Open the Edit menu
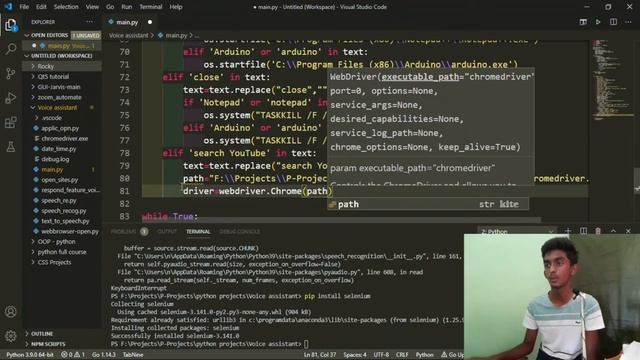 coord(41,7)
